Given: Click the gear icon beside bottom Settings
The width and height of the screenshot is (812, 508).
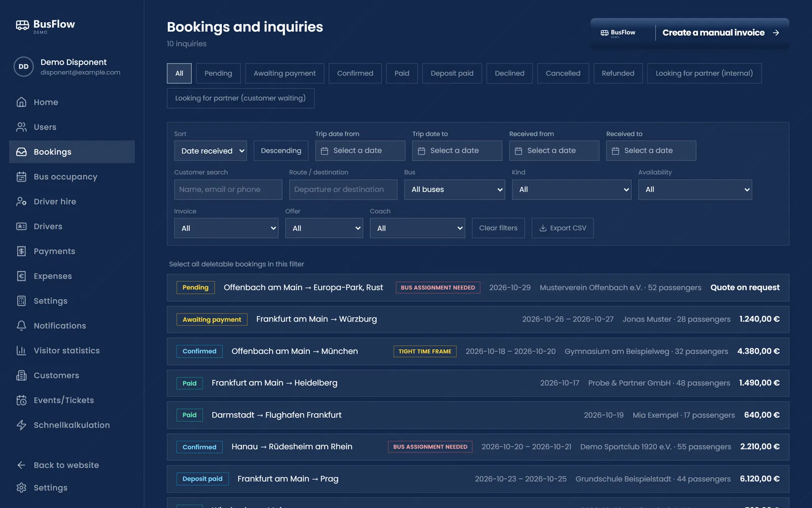Looking at the screenshot, I should [21, 488].
